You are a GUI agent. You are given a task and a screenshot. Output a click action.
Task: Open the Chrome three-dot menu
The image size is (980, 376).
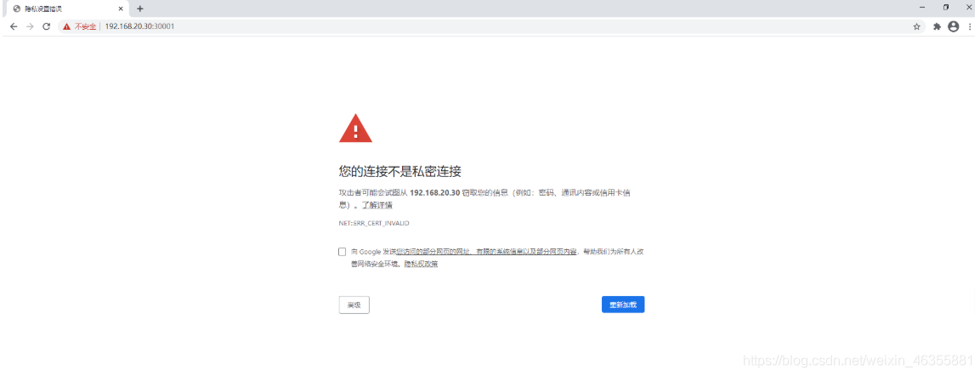(969, 26)
